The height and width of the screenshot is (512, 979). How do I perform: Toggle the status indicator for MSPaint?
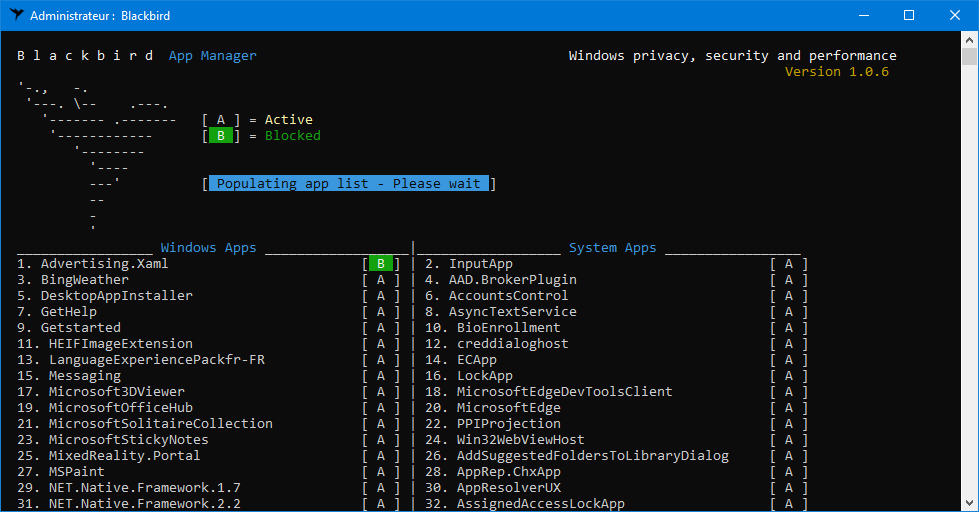381,471
